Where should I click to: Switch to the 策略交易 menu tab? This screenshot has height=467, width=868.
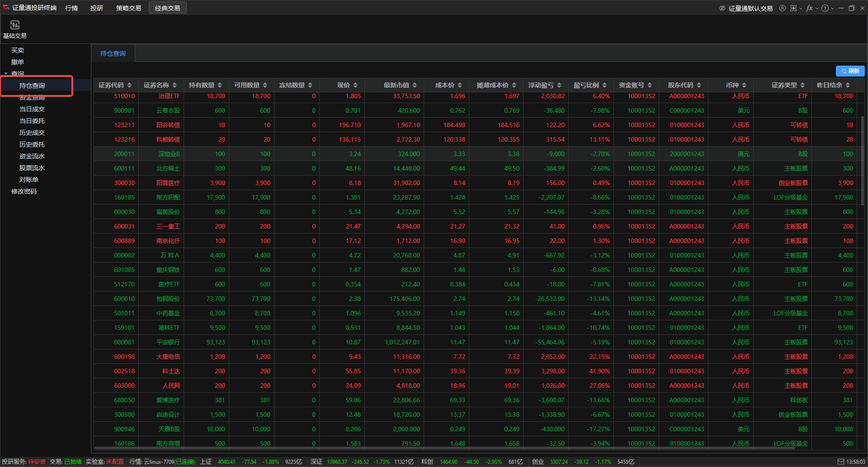(x=128, y=8)
